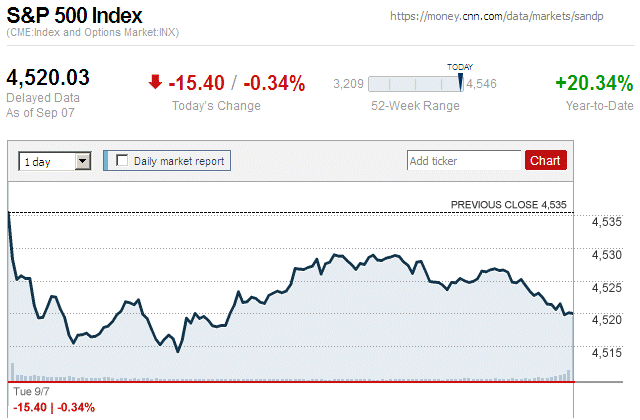
Task: Click the Tue 9/7 date label
Action: (x=27, y=393)
